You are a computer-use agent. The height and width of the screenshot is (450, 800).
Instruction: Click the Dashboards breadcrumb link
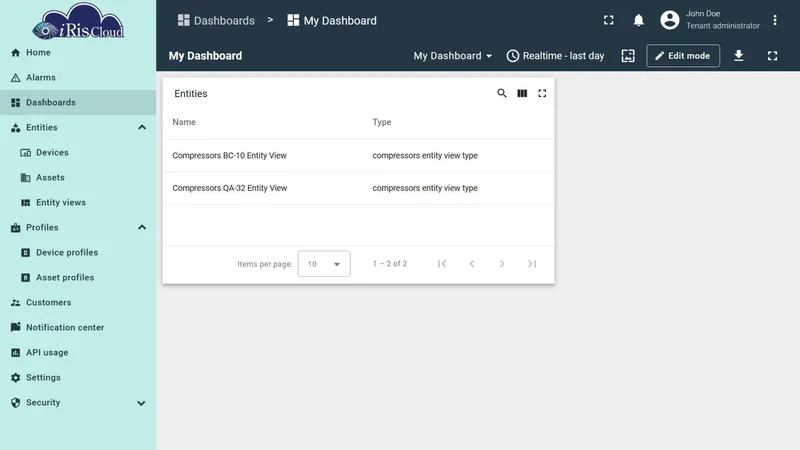[216, 20]
